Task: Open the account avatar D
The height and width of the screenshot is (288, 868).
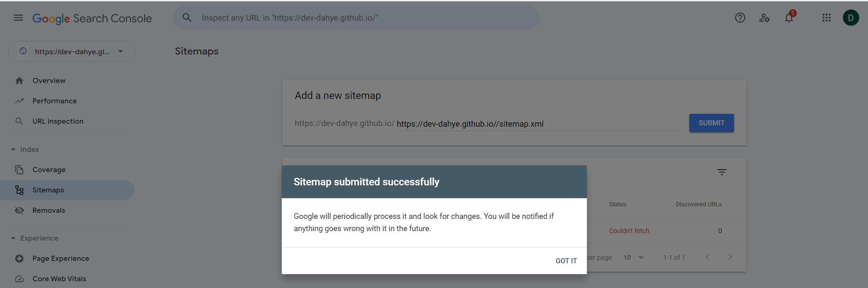Action: tap(851, 18)
